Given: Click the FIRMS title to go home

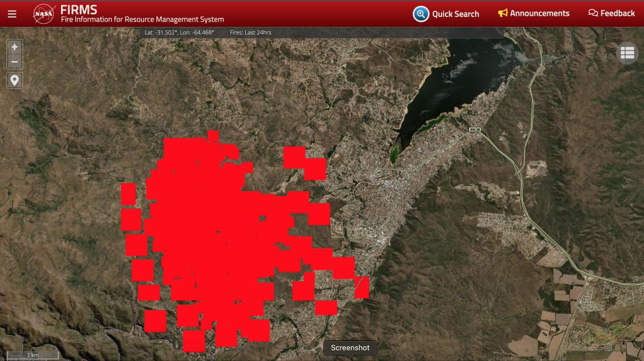Looking at the screenshot, I should 78,9.
